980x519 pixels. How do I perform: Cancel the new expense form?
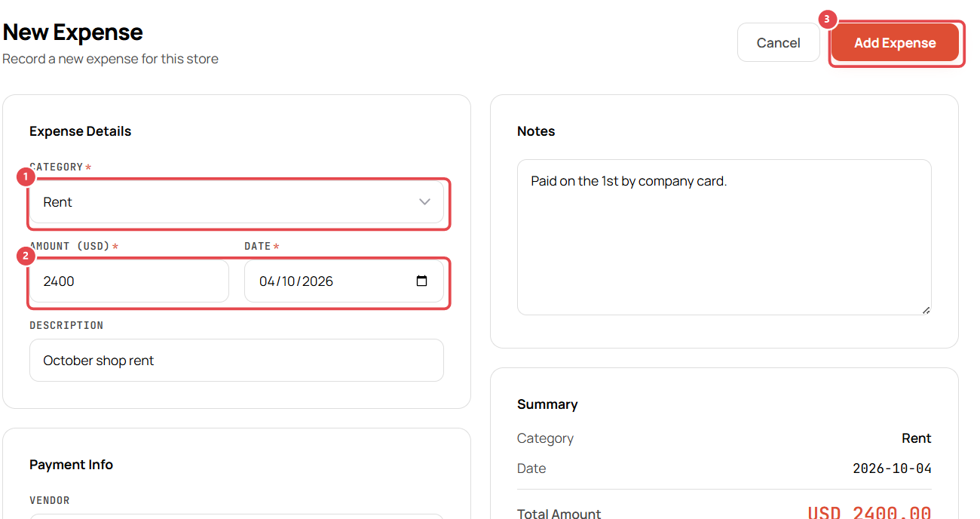coord(778,43)
